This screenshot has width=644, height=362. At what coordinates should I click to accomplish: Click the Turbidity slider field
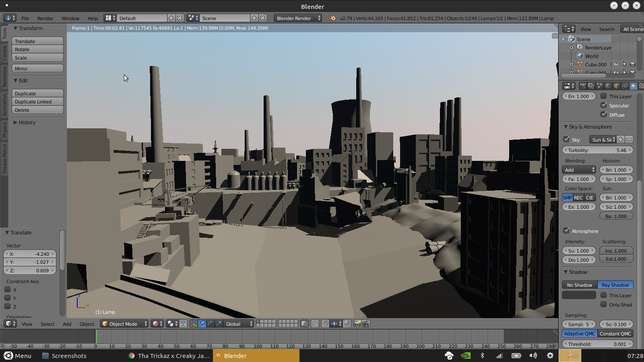[597, 150]
